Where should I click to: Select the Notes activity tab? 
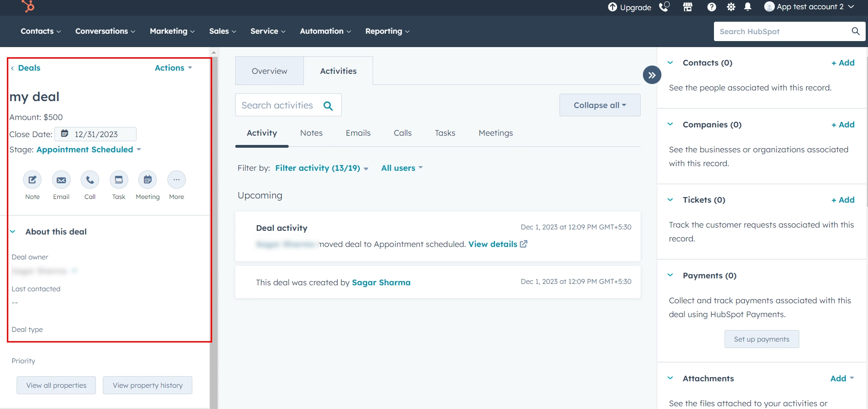[311, 133]
